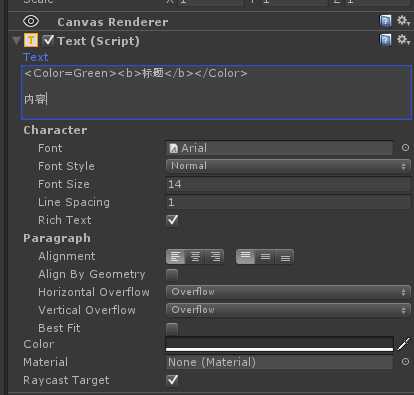This screenshot has height=395, width=414.
Task: Open the Material object picker circle
Action: (x=405, y=362)
